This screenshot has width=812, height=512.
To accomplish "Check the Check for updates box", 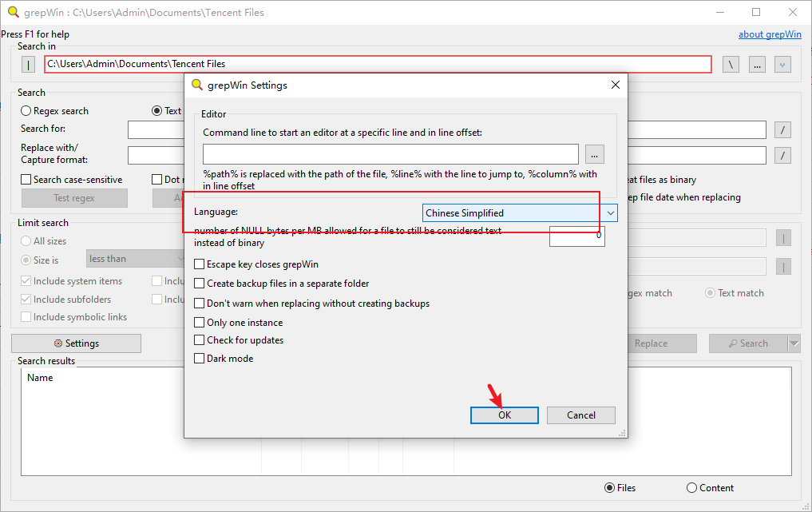I will coord(200,340).
